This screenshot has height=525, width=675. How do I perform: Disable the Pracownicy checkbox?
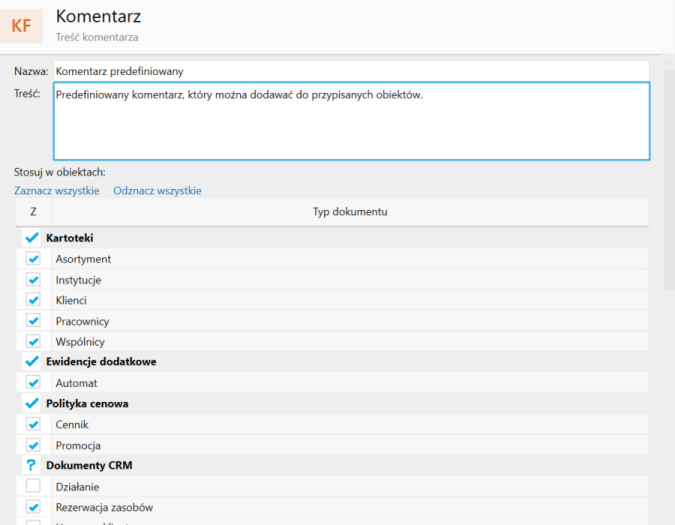33,321
